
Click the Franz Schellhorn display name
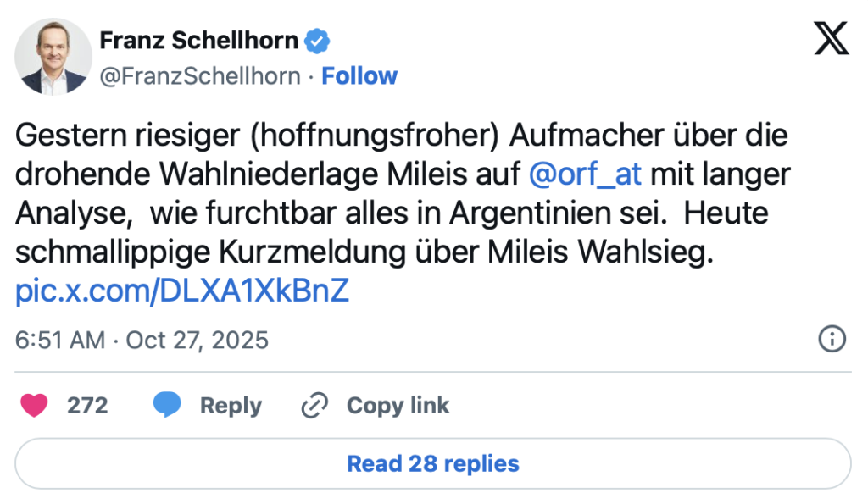(x=199, y=40)
